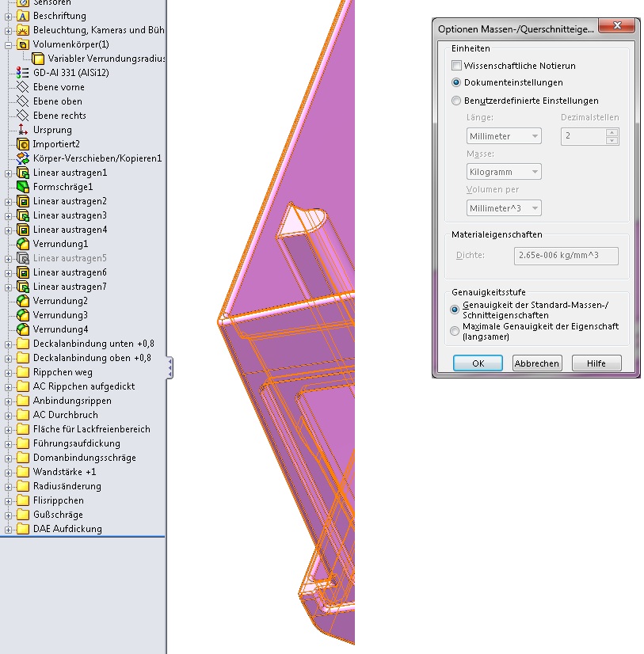Collapse the Volumenkörper(1) tree node
644x654 pixels.
click(9, 45)
